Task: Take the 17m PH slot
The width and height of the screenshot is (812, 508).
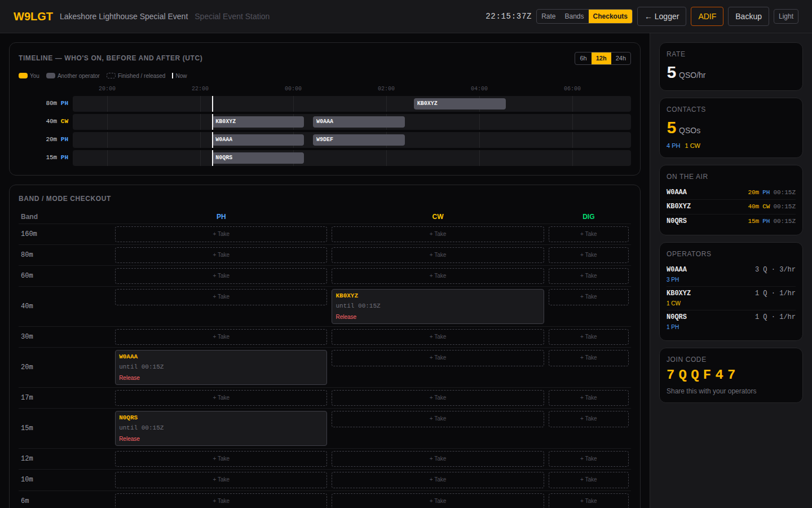Action: 221,398
